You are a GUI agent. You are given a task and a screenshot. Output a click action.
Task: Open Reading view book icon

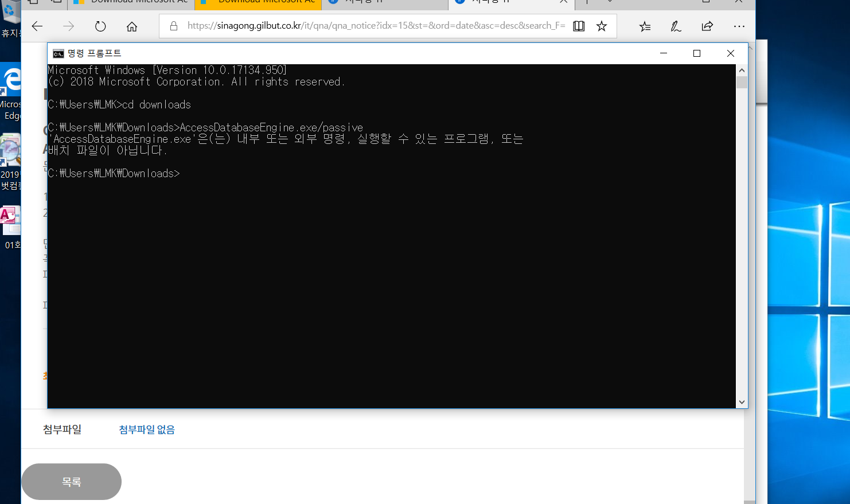[579, 26]
